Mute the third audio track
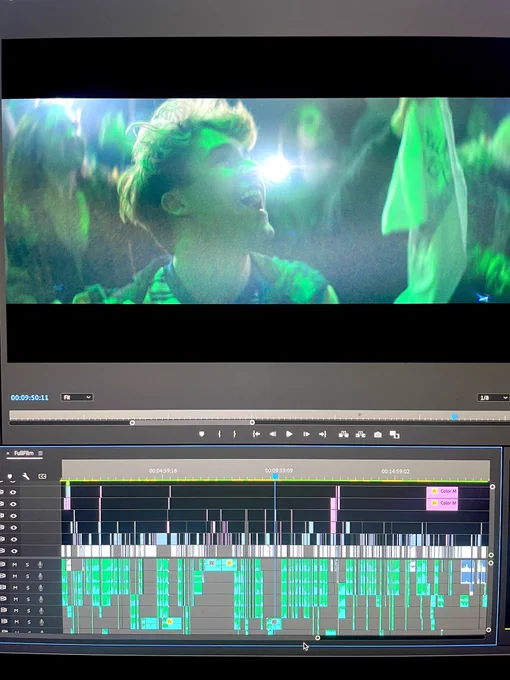The image size is (510, 680). pos(15,588)
